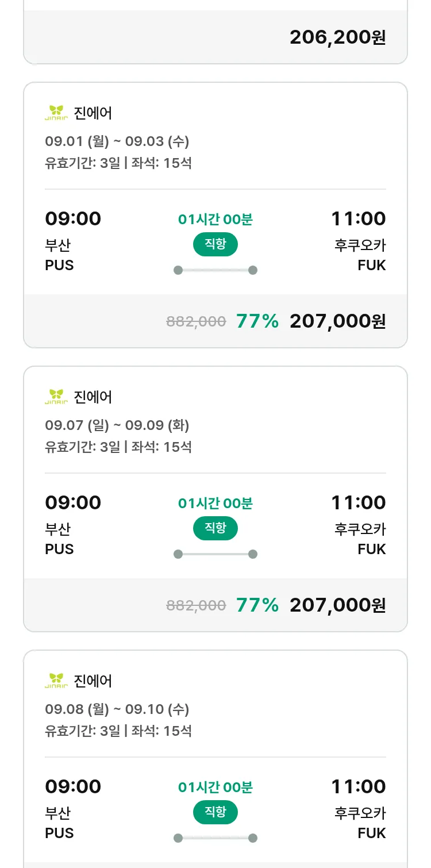Screen dimensions: 431x868
Task: Select the 207,000원 price for the 09.01 flight
Action: click(x=337, y=321)
